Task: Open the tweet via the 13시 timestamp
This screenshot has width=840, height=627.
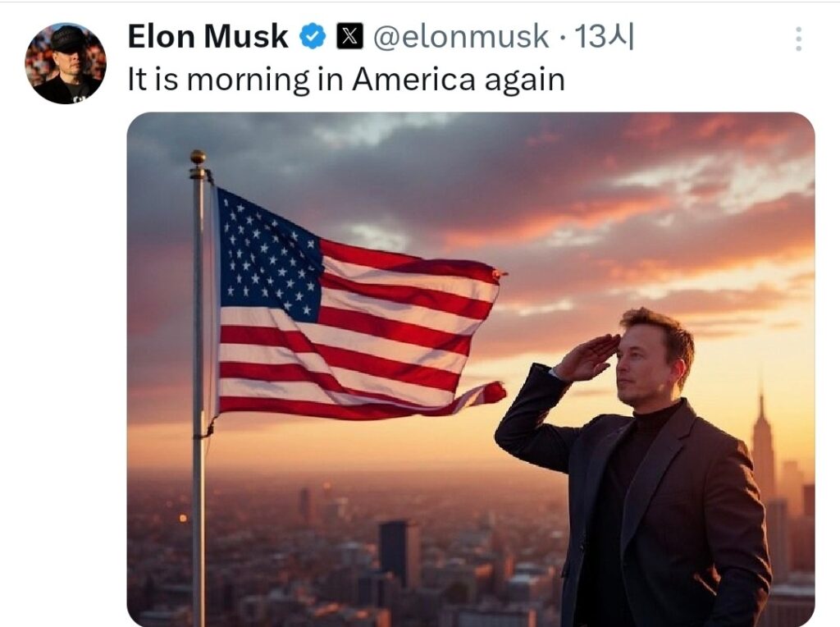Action: pyautogui.click(x=604, y=36)
